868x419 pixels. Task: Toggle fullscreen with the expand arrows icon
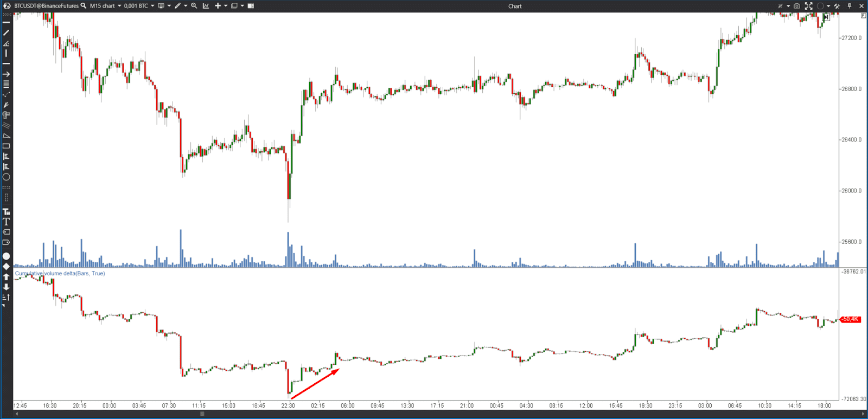click(x=809, y=6)
